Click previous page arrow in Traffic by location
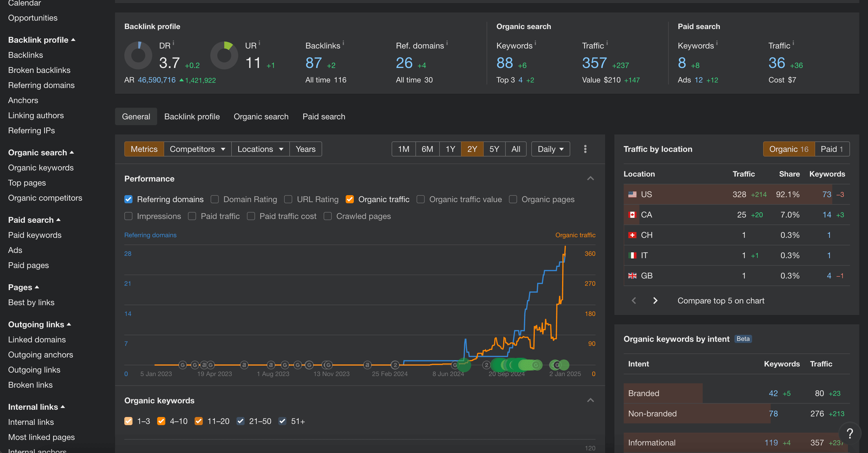The image size is (868, 453). pos(634,301)
